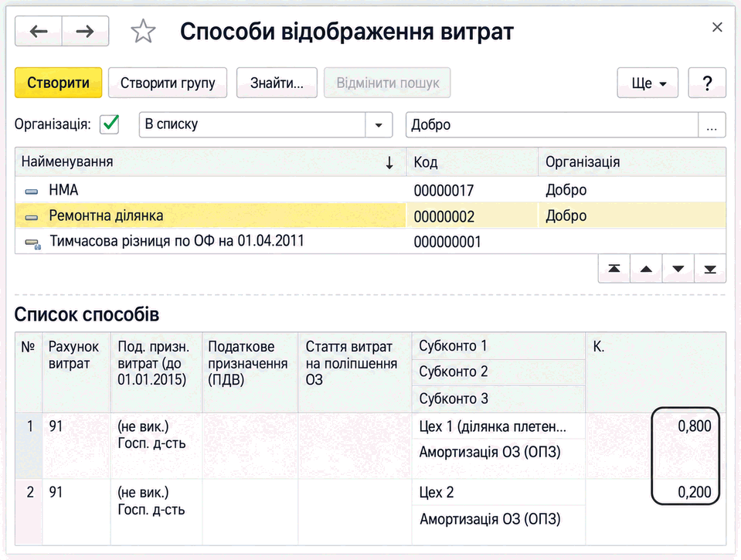Go back with the left arrow button
741x560 pixels.
click(x=39, y=31)
